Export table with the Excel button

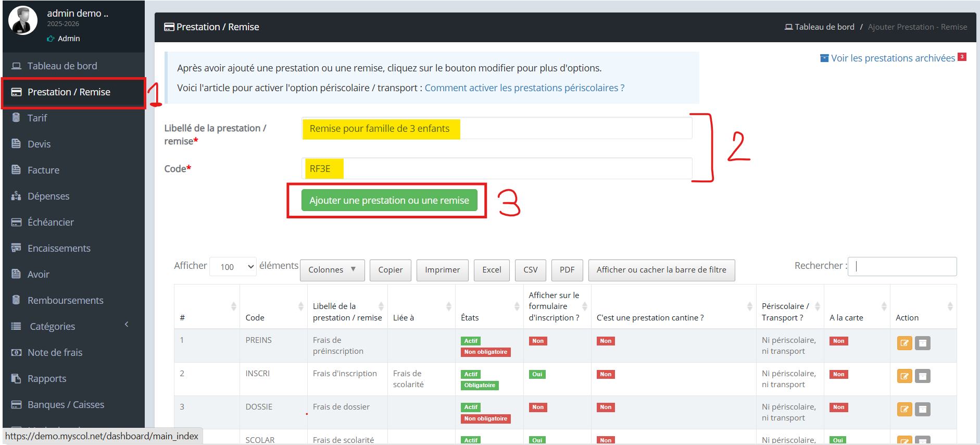click(491, 270)
